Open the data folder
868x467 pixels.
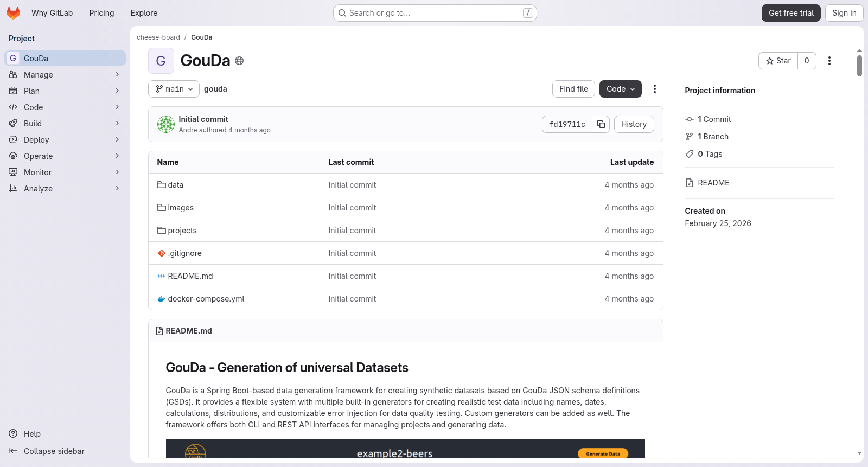coord(176,185)
